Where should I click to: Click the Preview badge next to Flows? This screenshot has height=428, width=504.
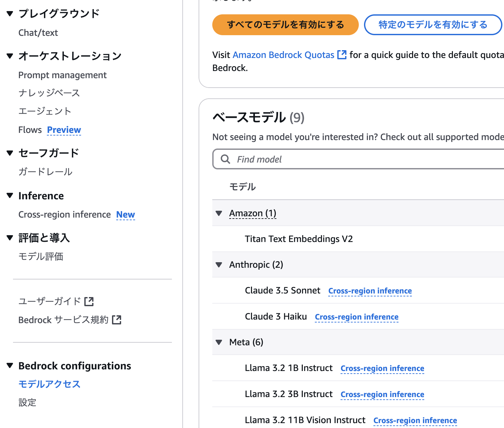coord(64,130)
